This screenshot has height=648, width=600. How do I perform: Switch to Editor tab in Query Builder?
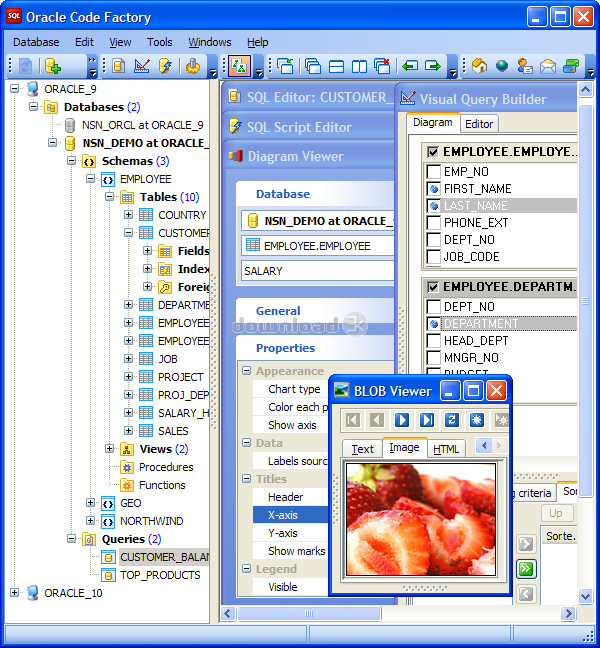[x=479, y=124]
